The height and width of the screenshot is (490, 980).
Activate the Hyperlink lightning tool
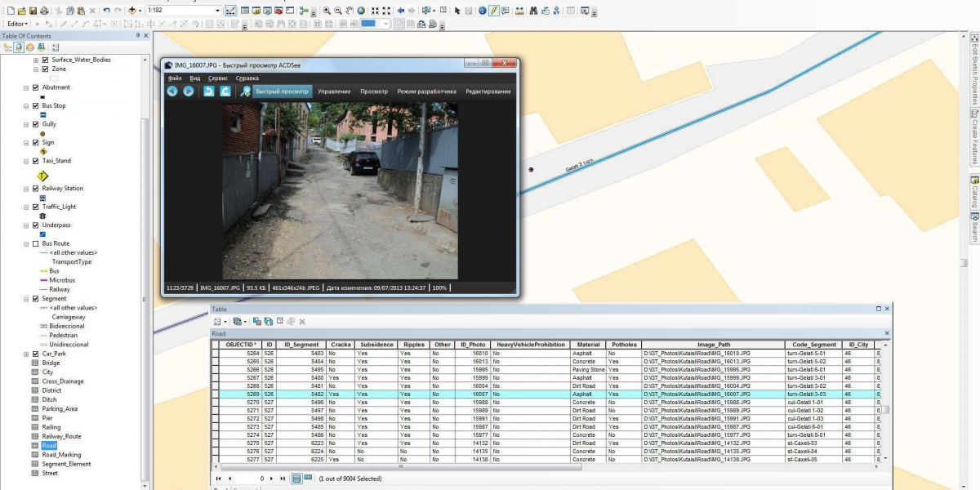coord(494,11)
